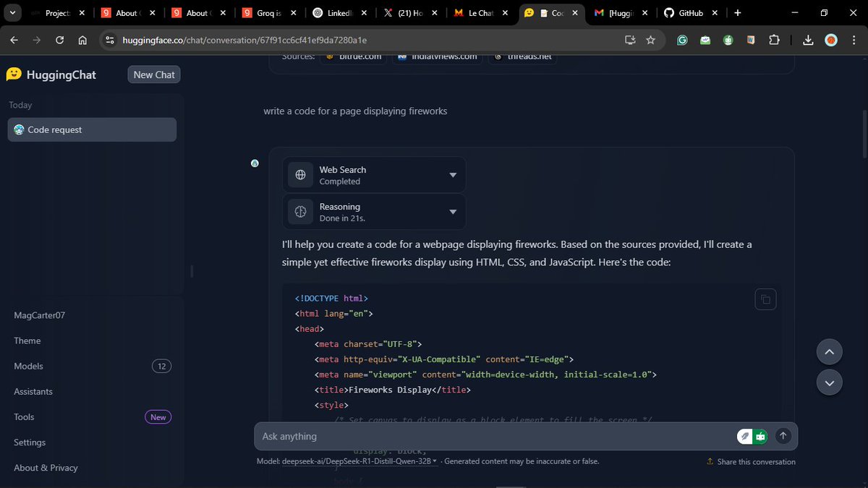This screenshot has width=868, height=488.
Task: Click the Reasoning brain icon
Action: pyautogui.click(x=300, y=212)
